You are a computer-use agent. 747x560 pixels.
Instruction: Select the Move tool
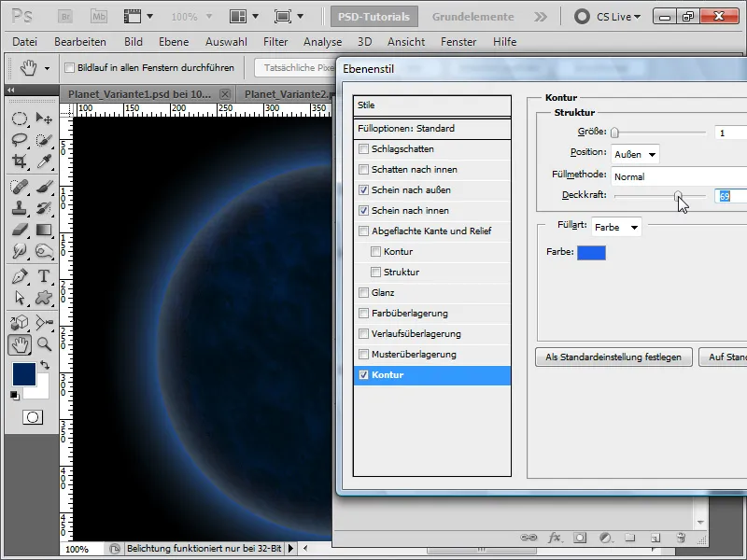(x=44, y=119)
